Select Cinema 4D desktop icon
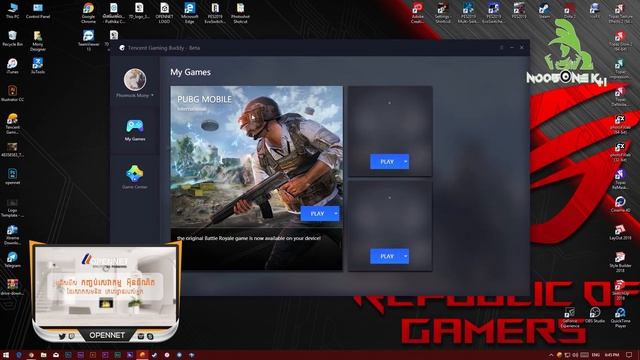This screenshot has width=640, height=360. (x=620, y=204)
